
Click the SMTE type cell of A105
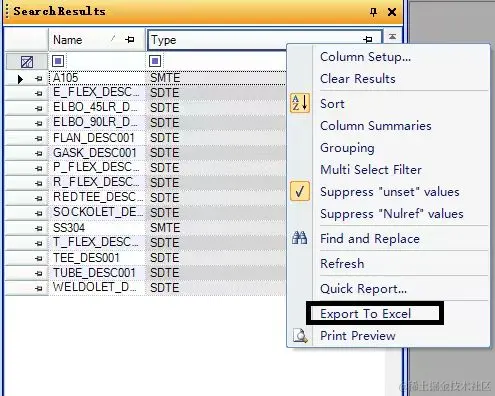click(216, 78)
